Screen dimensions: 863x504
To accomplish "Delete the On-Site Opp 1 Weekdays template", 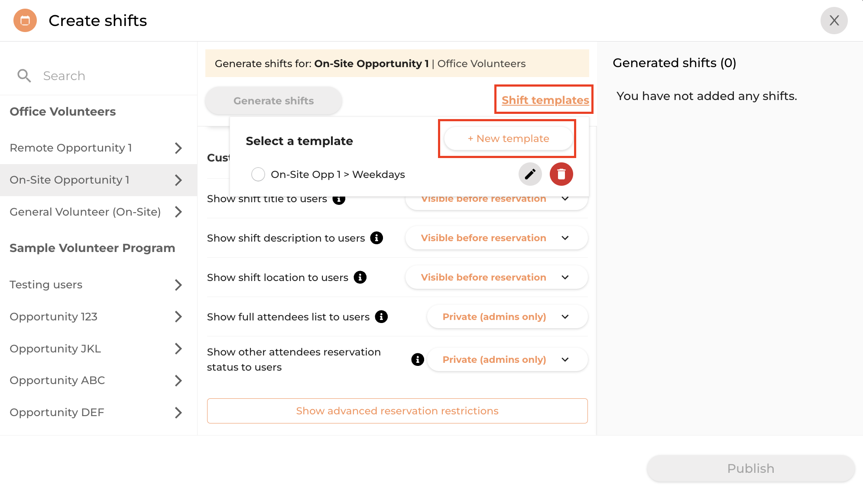I will [561, 174].
